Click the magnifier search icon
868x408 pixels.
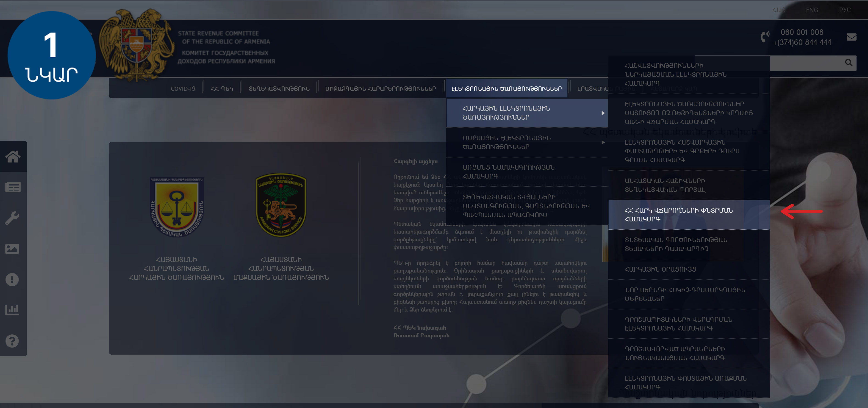[x=849, y=63]
